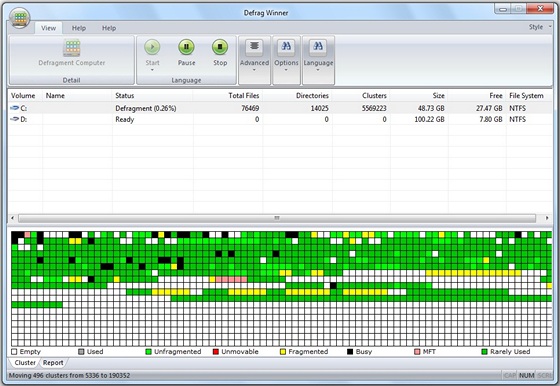Click the Defragment Computer icon
Viewport: 560px width, 386px height.
point(71,48)
